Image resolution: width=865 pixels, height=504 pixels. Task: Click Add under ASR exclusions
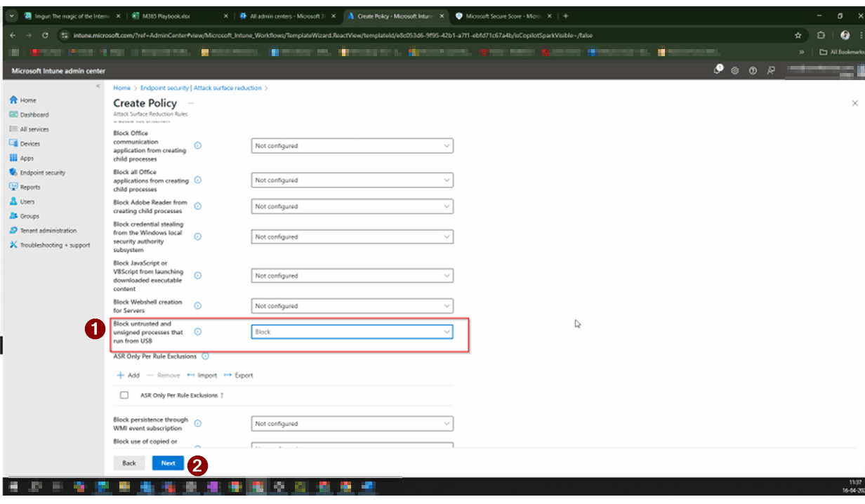pos(128,376)
